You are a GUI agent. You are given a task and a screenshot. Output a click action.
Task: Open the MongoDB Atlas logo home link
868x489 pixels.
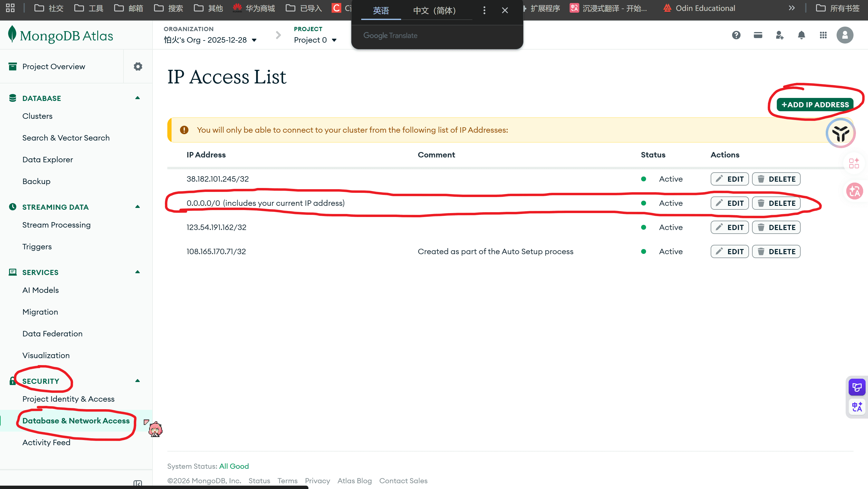coord(61,35)
